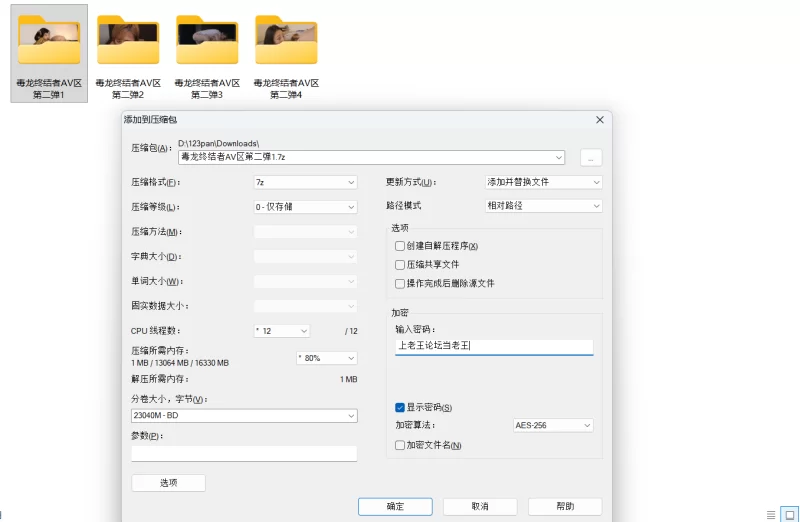Viewport: 800px width, 522px height.
Task: Open memory usage 80% dropdown
Action: (x=327, y=358)
